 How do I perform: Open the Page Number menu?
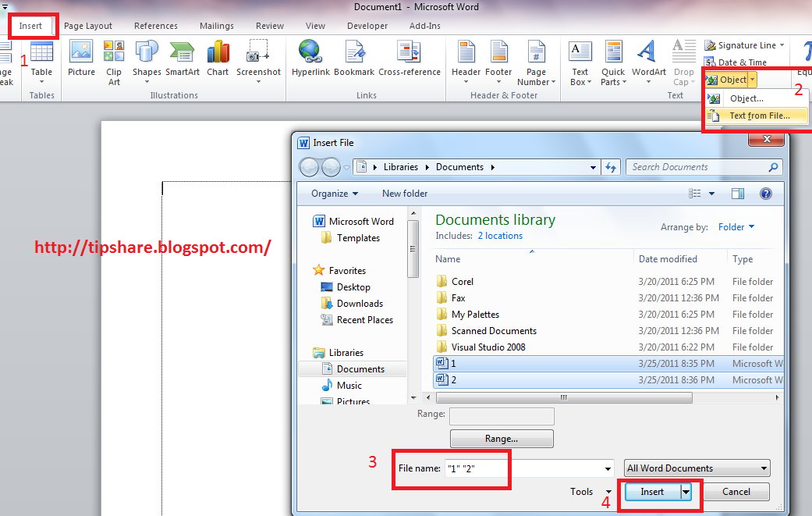point(536,63)
